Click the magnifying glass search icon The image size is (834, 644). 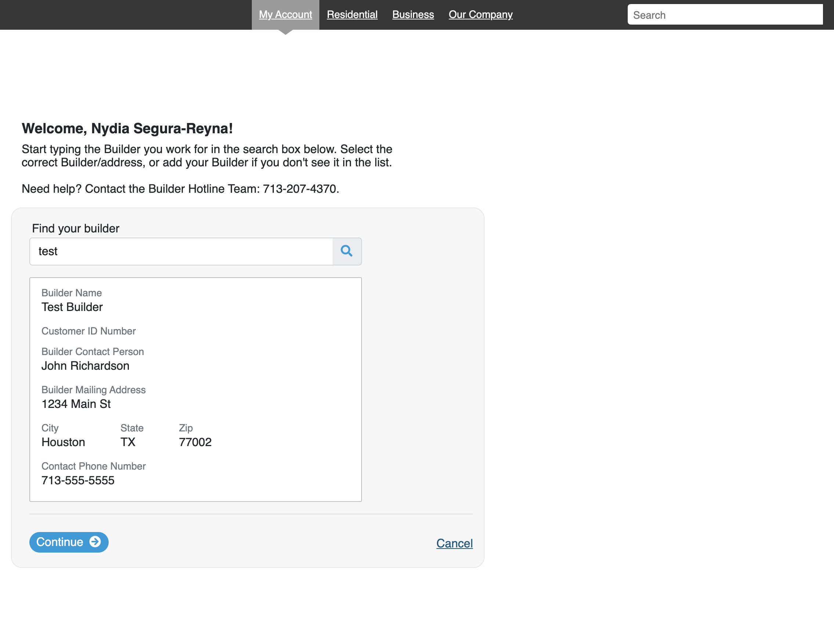(347, 252)
